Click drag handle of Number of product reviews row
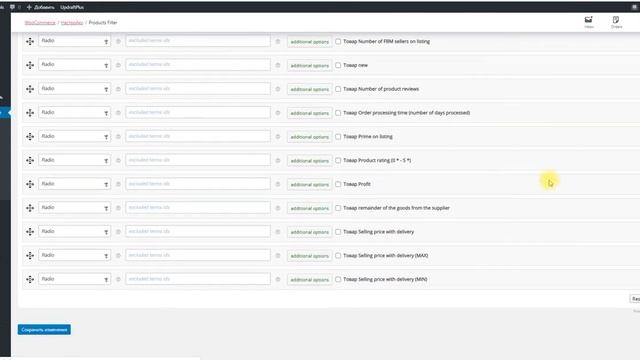The width and height of the screenshot is (640, 360). click(x=30, y=89)
